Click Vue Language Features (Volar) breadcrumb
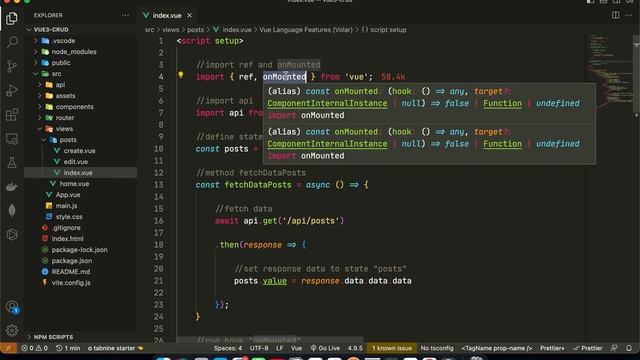This screenshot has height=360, width=640. [306, 30]
